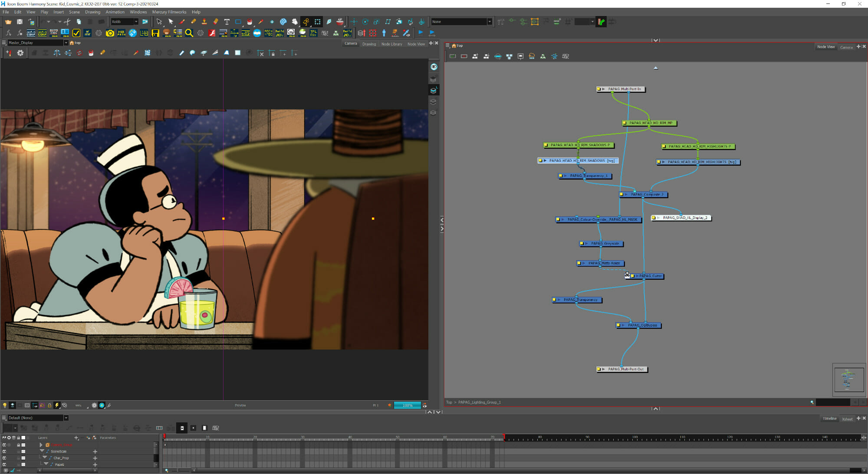Click PAPAG_Lighting_Group_1 in the node breadcrumb path

[480, 402]
